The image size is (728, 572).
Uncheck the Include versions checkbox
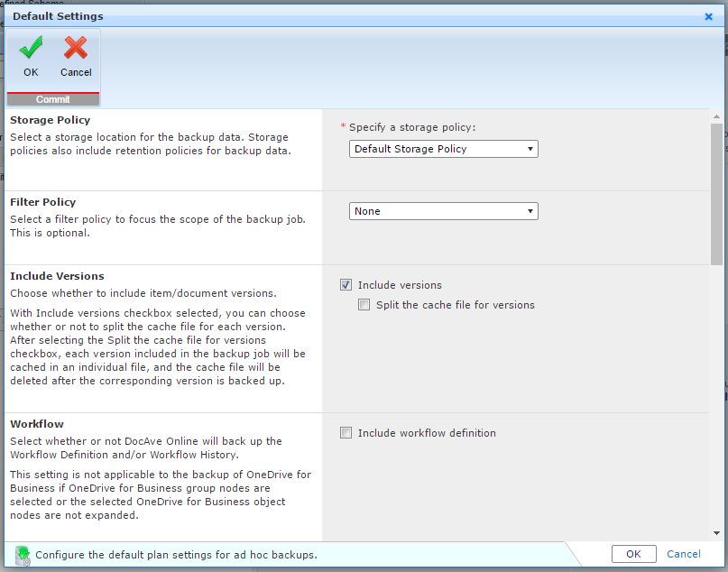pos(346,285)
